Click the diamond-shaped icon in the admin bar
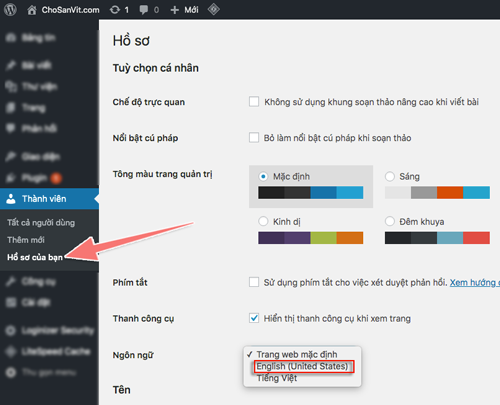500x405 pixels. [213, 9]
